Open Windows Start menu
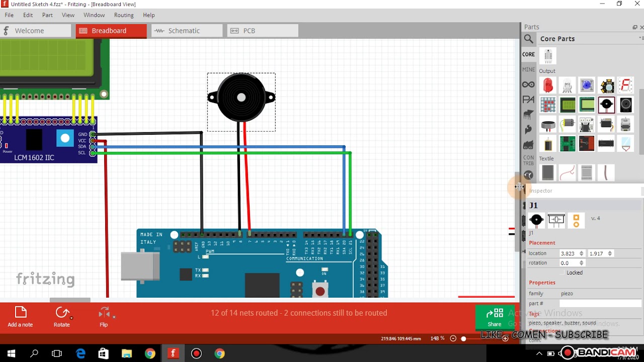Screen dimensions: 644x362 click(x=11, y=353)
